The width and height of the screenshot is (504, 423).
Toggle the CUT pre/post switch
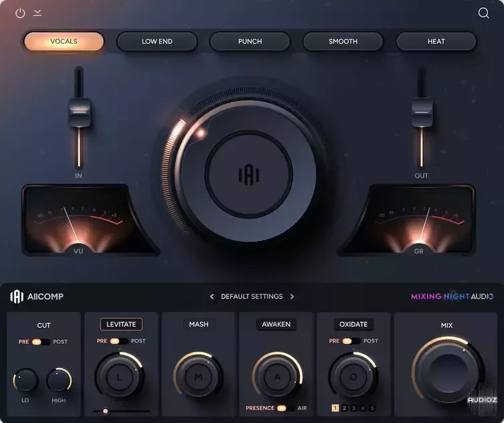click(41, 341)
